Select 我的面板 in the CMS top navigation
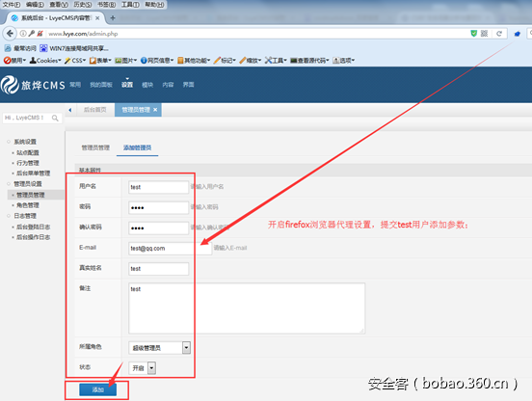The width and height of the screenshot is (532, 401). click(101, 85)
